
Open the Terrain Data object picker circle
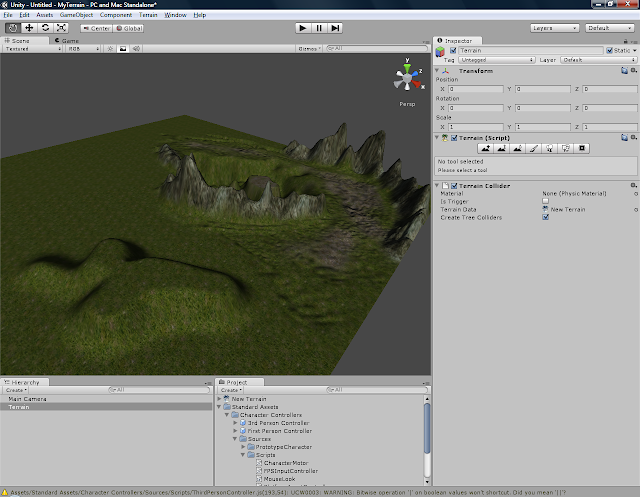click(x=636, y=210)
